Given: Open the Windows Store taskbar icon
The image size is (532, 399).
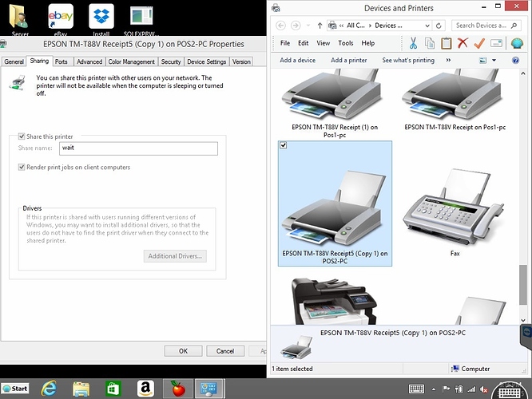Looking at the screenshot, I should tap(113, 389).
